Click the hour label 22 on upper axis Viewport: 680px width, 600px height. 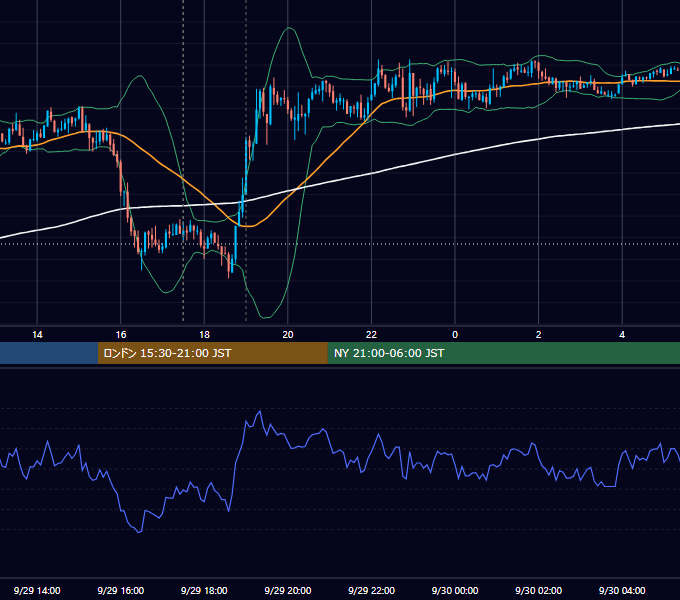[x=371, y=335]
